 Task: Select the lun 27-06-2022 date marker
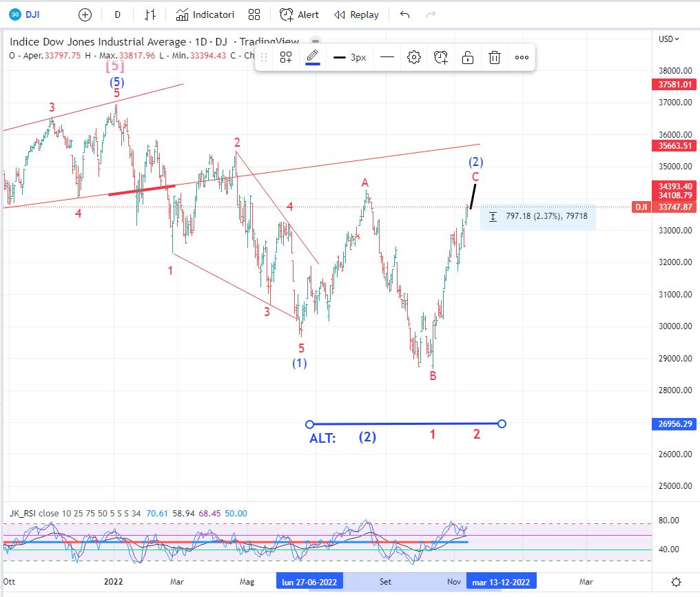pos(309,582)
